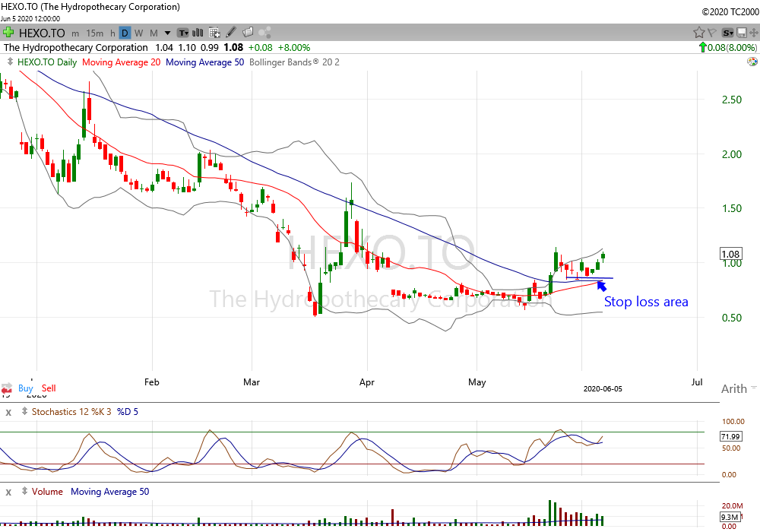Select the 15m timeframe

pos(94,33)
